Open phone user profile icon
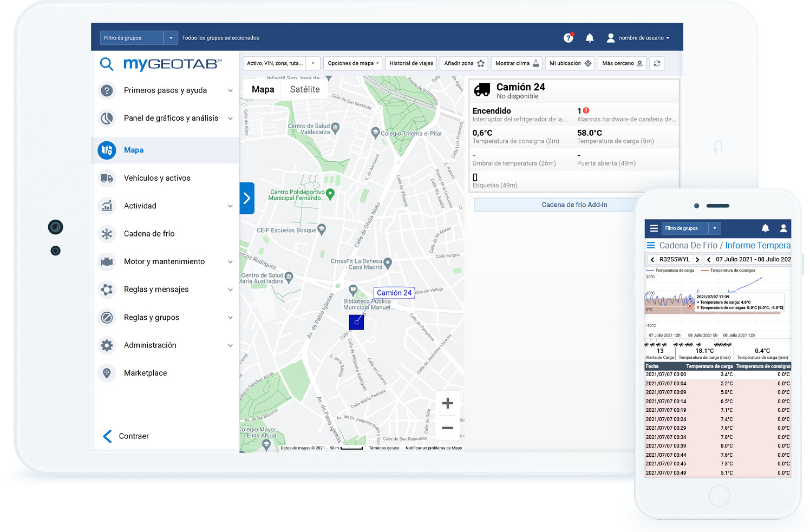 pos(783,228)
